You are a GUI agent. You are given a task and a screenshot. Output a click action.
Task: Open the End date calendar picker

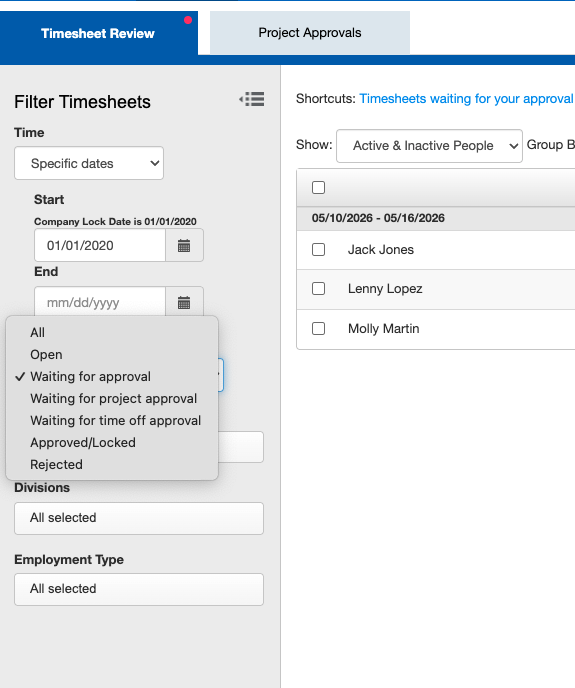coord(184,302)
